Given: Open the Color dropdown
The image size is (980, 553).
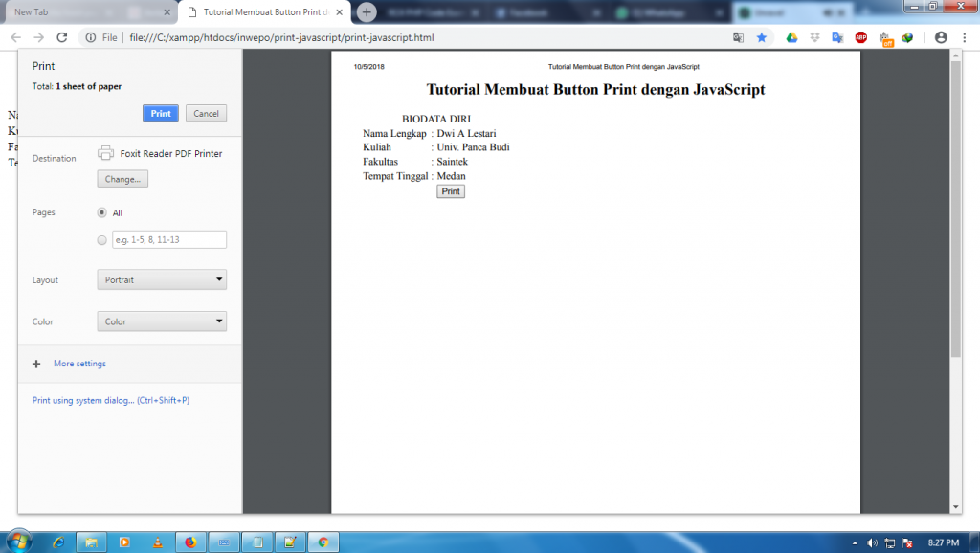Looking at the screenshot, I should point(162,321).
